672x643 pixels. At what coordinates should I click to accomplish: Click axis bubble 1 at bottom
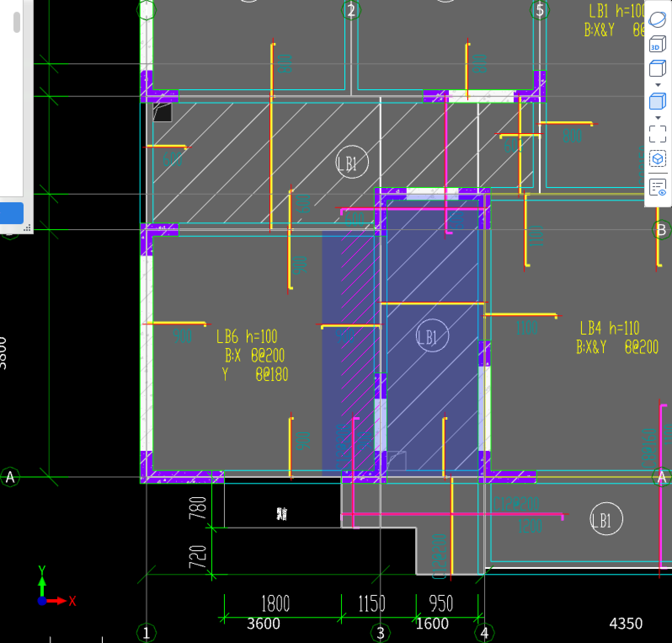tap(147, 633)
